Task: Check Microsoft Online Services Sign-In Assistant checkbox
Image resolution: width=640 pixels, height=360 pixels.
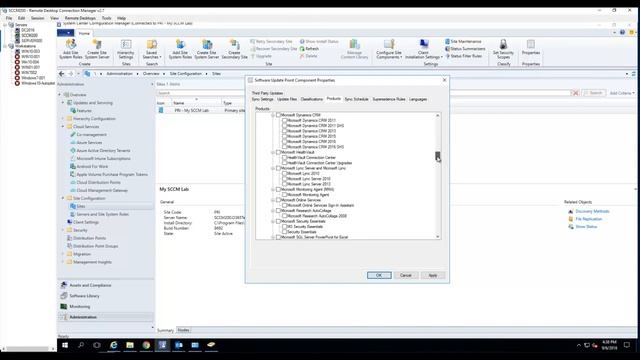Action: pos(284,205)
